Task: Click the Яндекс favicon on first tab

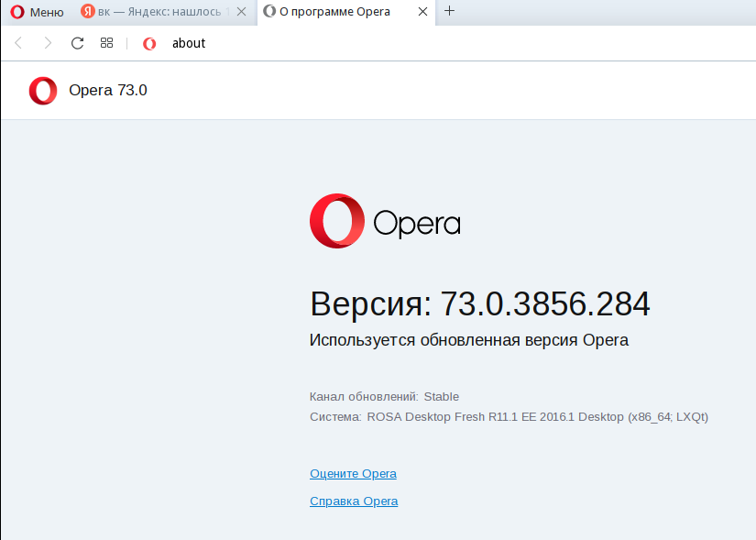Action: [87, 11]
